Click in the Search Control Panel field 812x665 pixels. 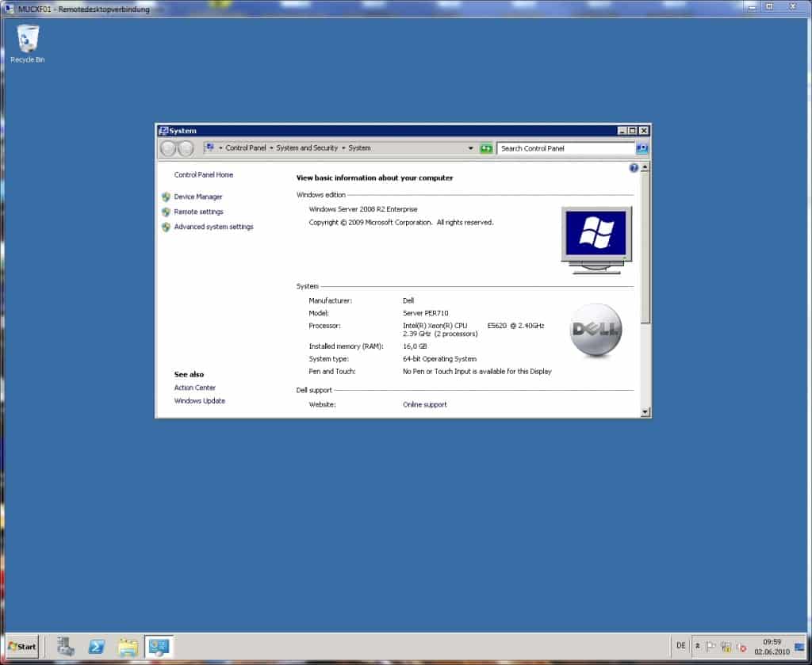point(565,148)
